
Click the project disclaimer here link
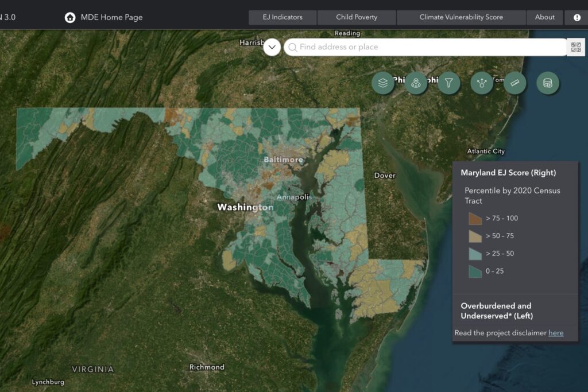click(x=555, y=333)
